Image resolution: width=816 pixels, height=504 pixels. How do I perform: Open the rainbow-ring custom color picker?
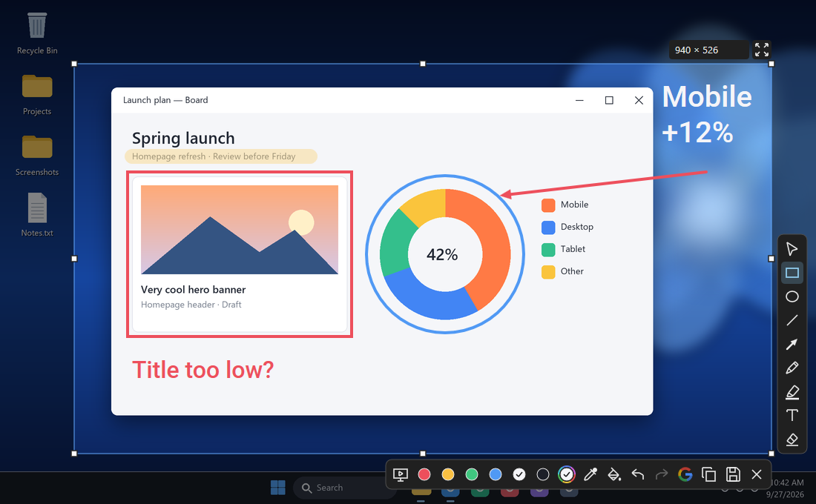567,474
